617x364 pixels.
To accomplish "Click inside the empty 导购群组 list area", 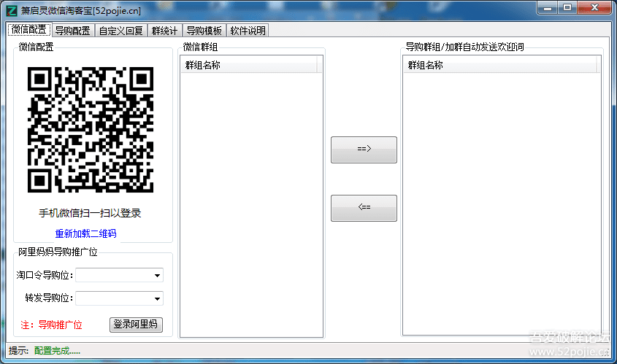I will click(x=502, y=204).
